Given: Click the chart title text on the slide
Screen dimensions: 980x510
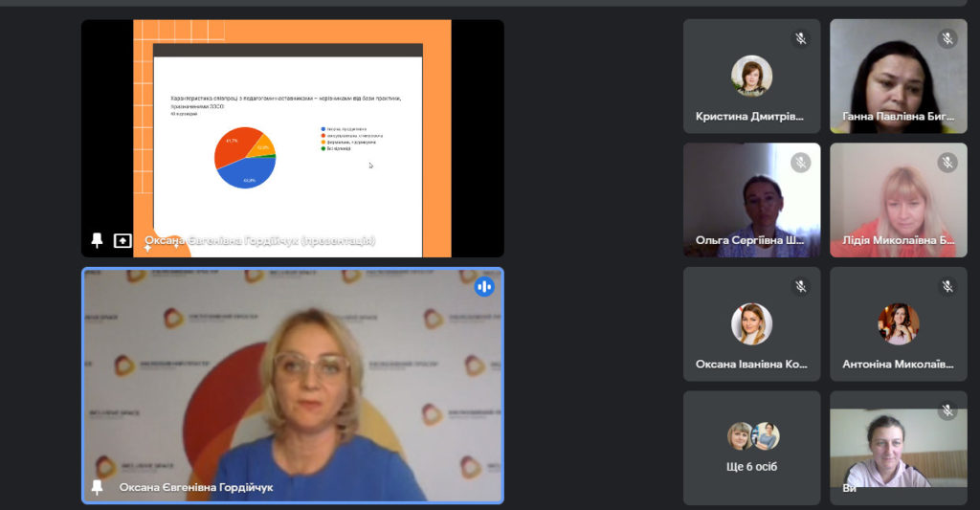Looking at the screenshot, I should click(286, 101).
